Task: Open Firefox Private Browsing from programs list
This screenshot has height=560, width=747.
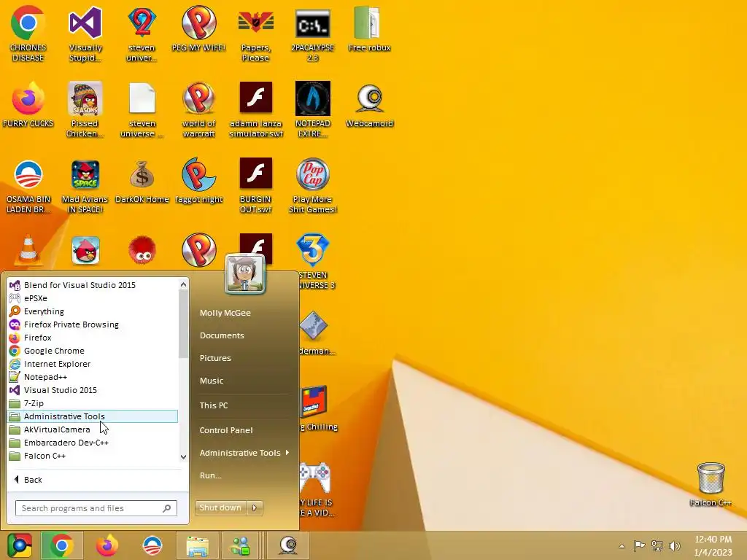Action: pyautogui.click(x=93, y=324)
